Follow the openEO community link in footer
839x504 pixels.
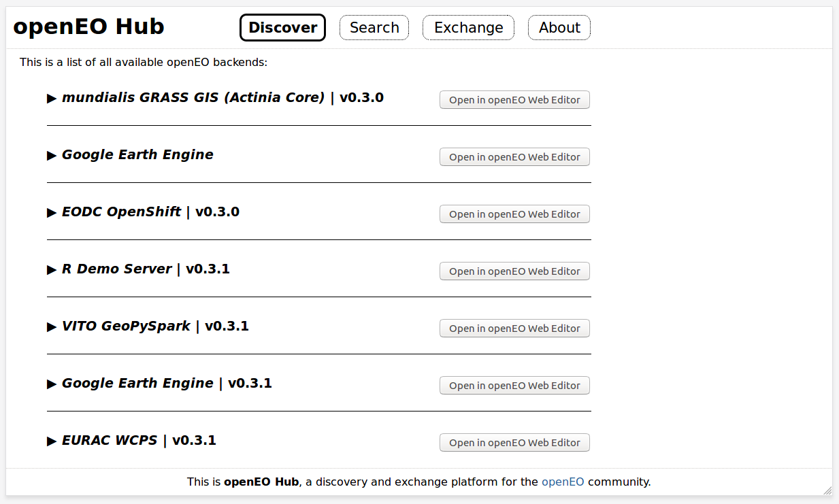(562, 482)
